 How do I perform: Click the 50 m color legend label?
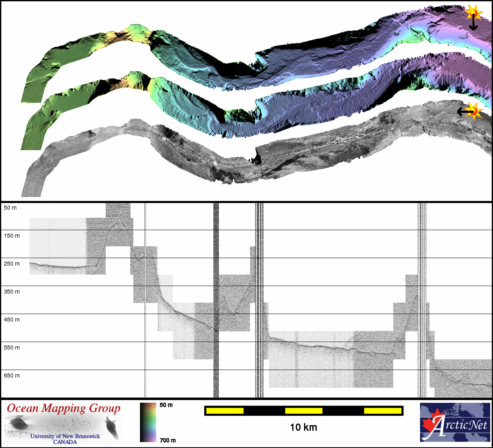[x=166, y=405]
